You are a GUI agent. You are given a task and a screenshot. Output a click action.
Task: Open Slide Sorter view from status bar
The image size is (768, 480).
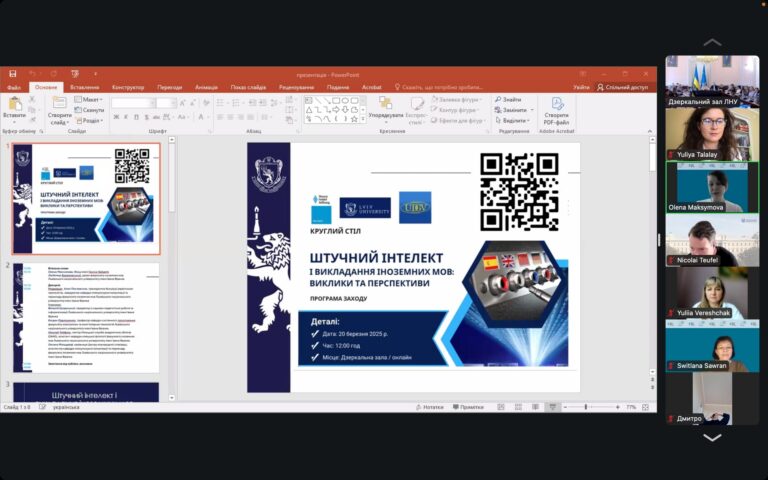[517, 407]
